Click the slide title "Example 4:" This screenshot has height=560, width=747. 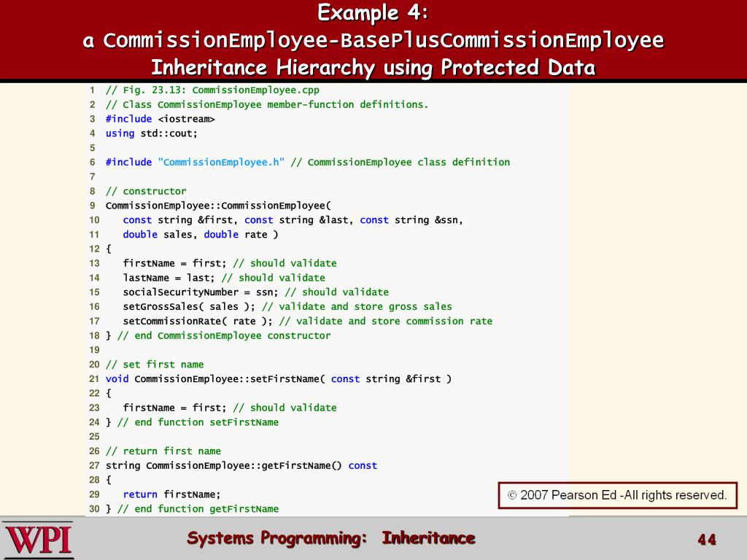point(373,13)
